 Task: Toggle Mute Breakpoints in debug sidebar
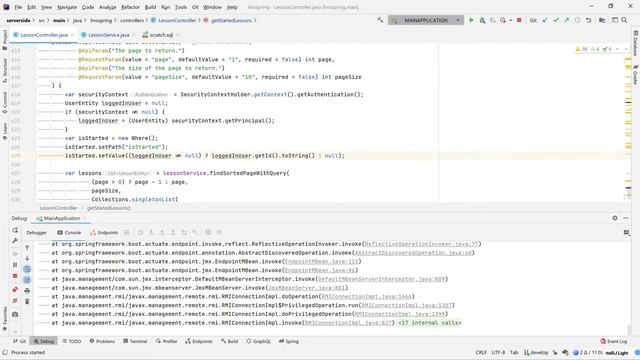click(x=15, y=300)
